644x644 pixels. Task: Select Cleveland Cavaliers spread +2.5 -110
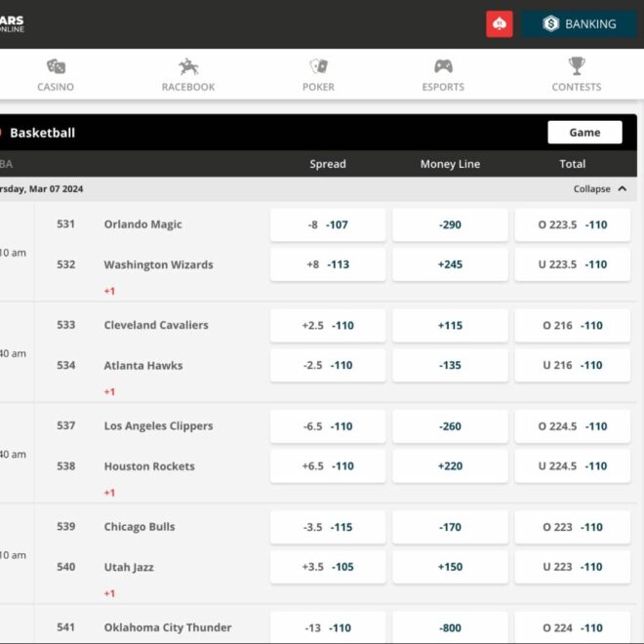(328, 325)
